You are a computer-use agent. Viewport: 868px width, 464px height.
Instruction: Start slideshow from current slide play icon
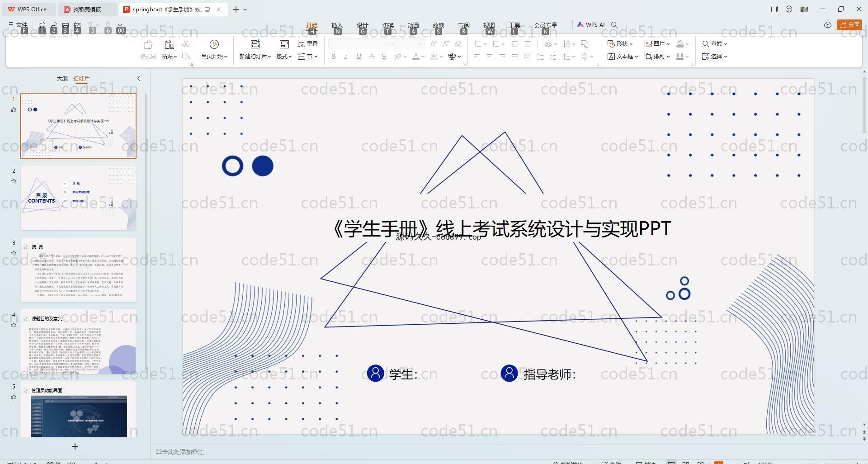(x=214, y=44)
